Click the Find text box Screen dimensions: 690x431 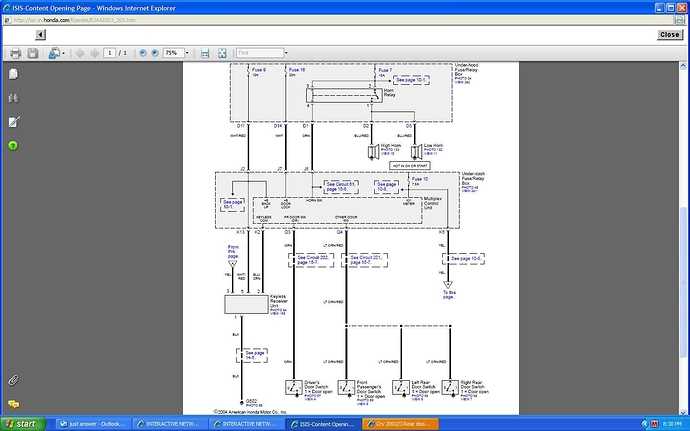tap(260, 53)
